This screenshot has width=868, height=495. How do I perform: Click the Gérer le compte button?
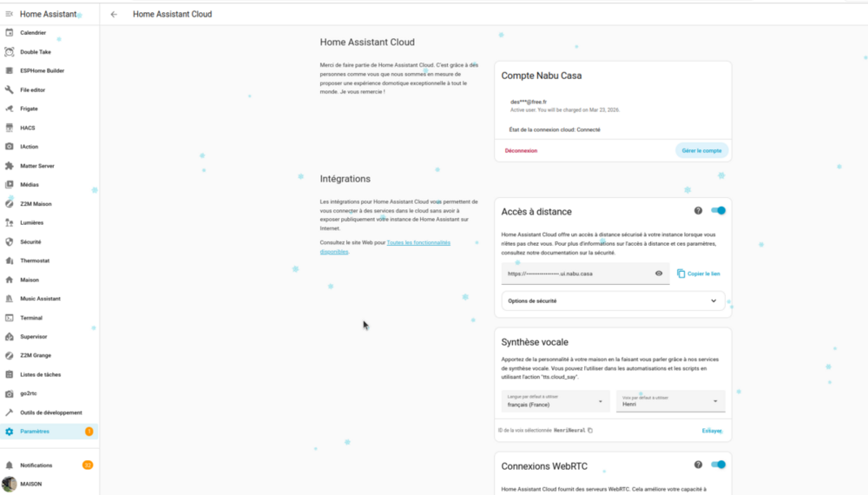[701, 150]
